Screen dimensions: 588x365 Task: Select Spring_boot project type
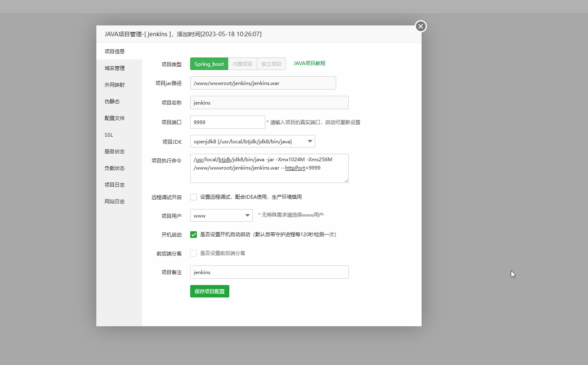click(209, 64)
